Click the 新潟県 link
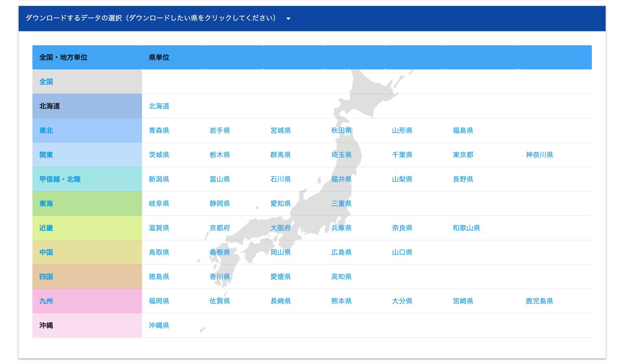 (159, 179)
